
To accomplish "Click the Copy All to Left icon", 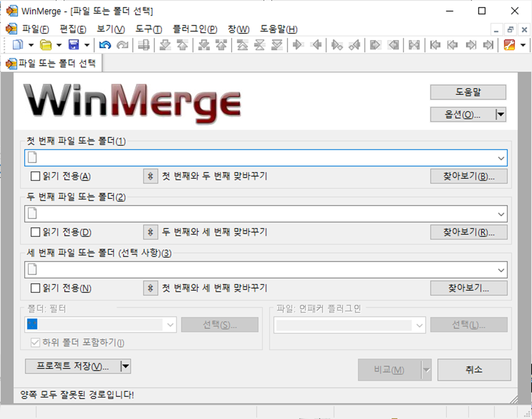I will (x=393, y=45).
